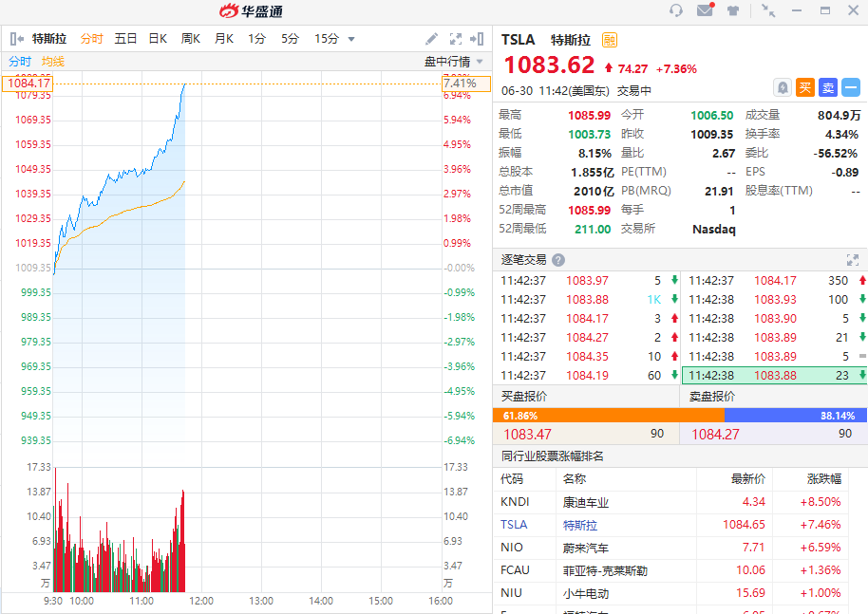
Task: Open the 月K monthly candlestick tab
Action: (x=224, y=39)
